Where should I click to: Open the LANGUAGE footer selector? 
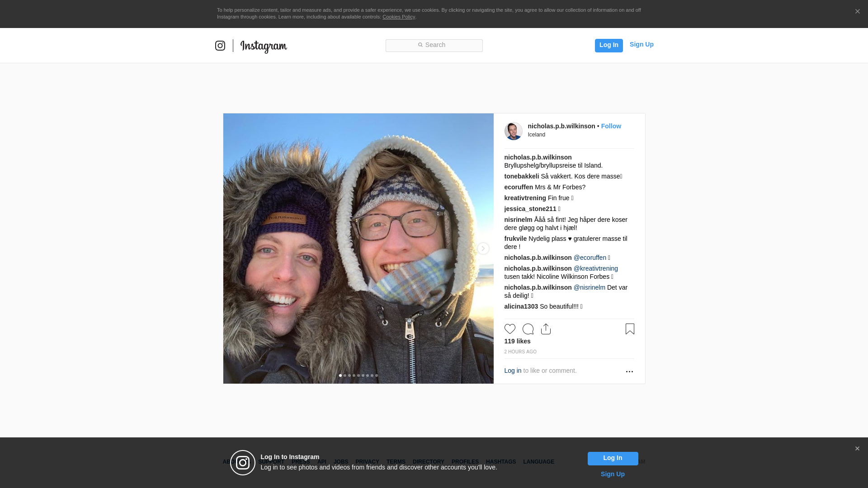[538, 462]
